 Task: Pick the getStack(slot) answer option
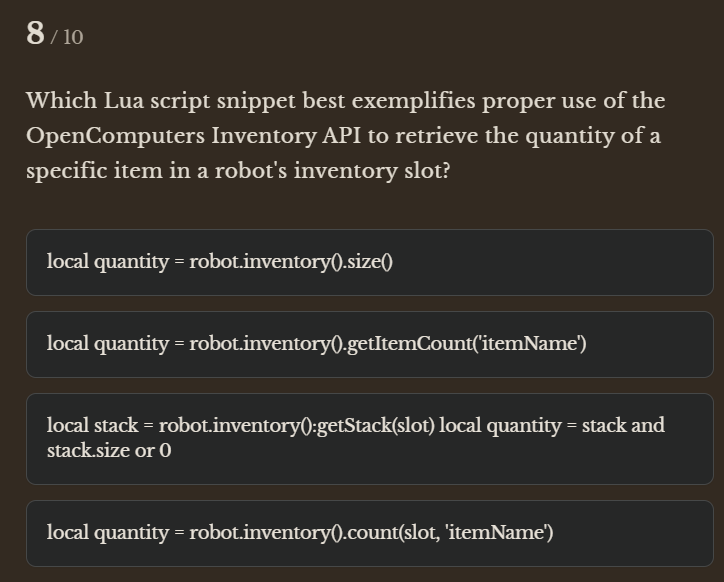370,438
